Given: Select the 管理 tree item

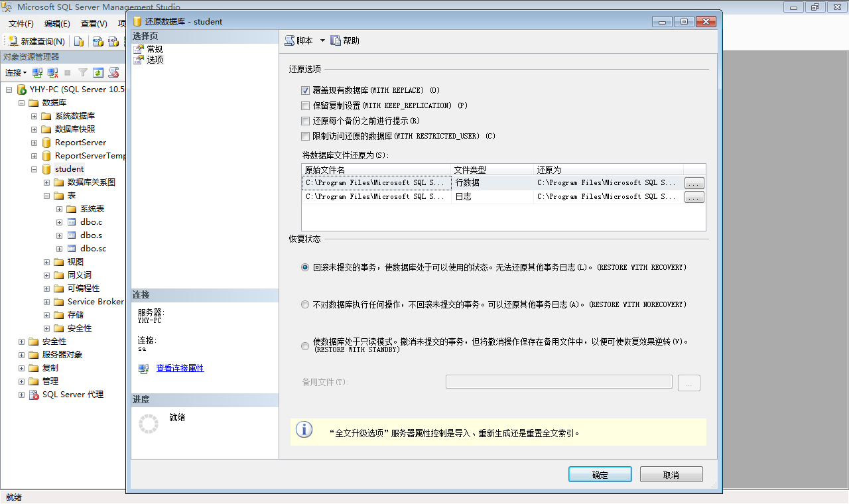Looking at the screenshot, I should 50,381.
